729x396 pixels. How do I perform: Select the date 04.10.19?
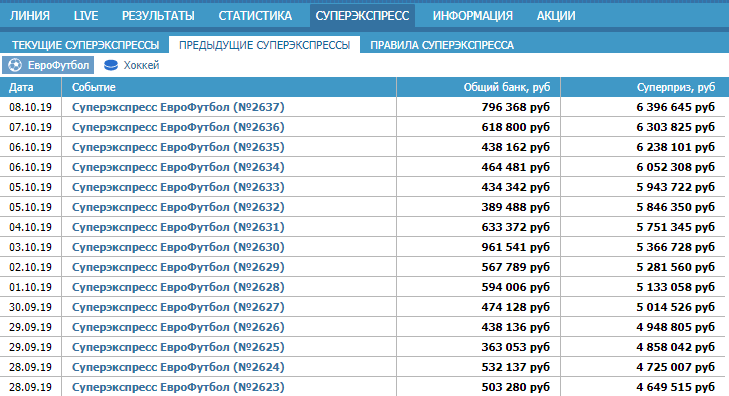[30, 227]
